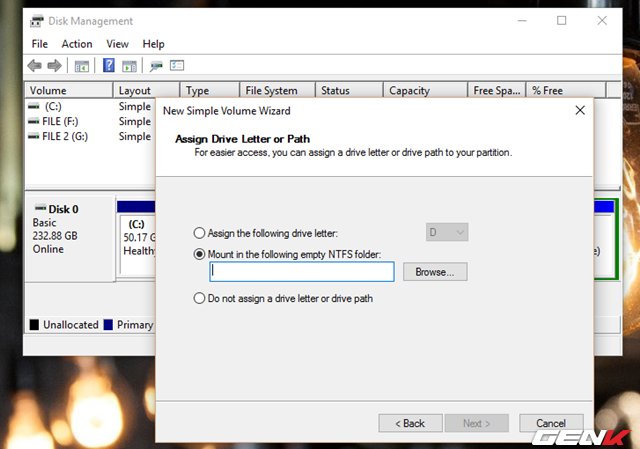640x449 pixels.
Task: Click the Show/Hide Console Tree icon
Action: (82, 66)
